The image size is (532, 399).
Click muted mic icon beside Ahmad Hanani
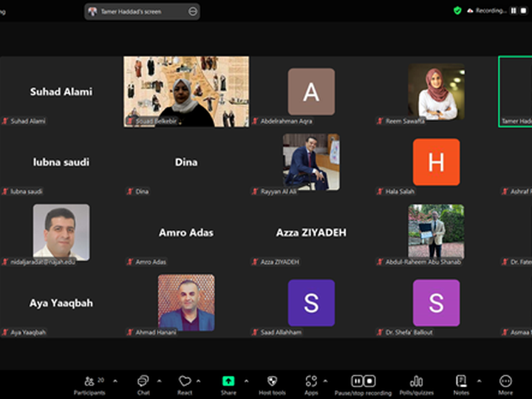click(130, 332)
